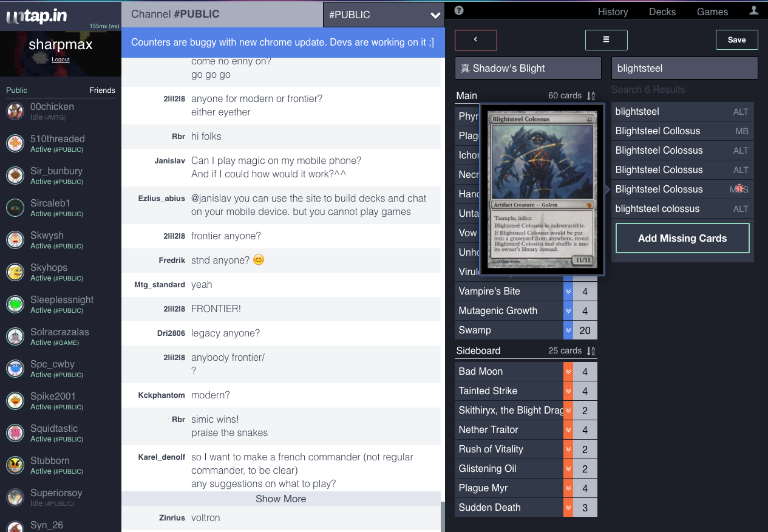Image resolution: width=768 pixels, height=532 pixels.
Task: Save the deck
Action: [x=736, y=40]
